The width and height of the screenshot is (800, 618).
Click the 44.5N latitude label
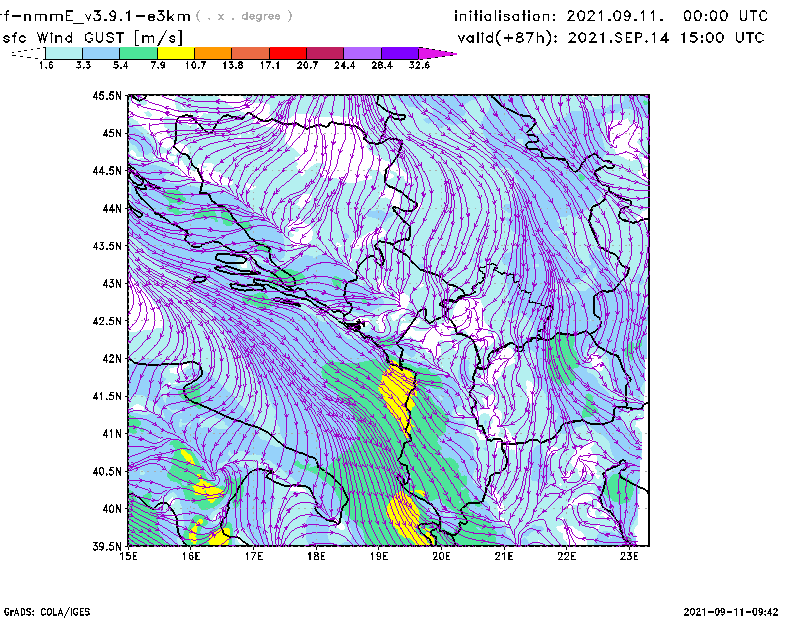(x=107, y=170)
